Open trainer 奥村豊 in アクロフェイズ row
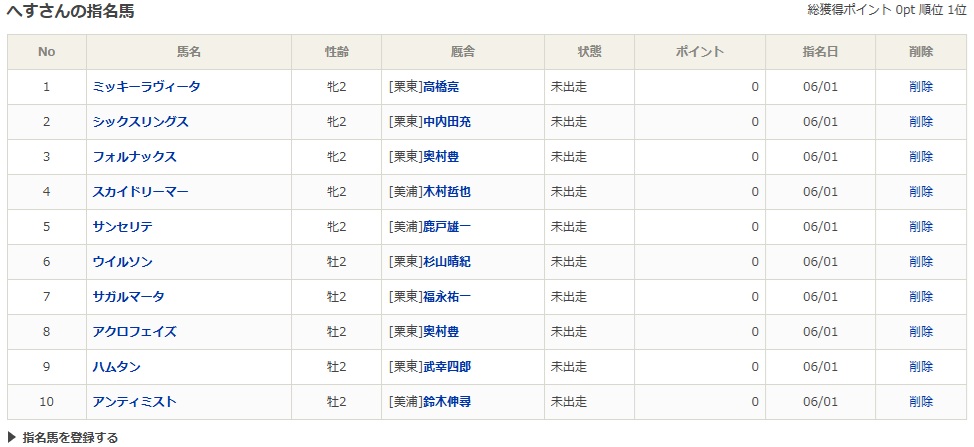Image resolution: width=974 pixels, height=447 pixels. (x=441, y=332)
